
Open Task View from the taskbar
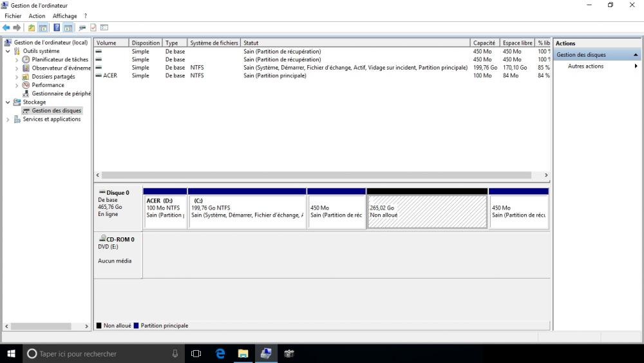click(196, 353)
